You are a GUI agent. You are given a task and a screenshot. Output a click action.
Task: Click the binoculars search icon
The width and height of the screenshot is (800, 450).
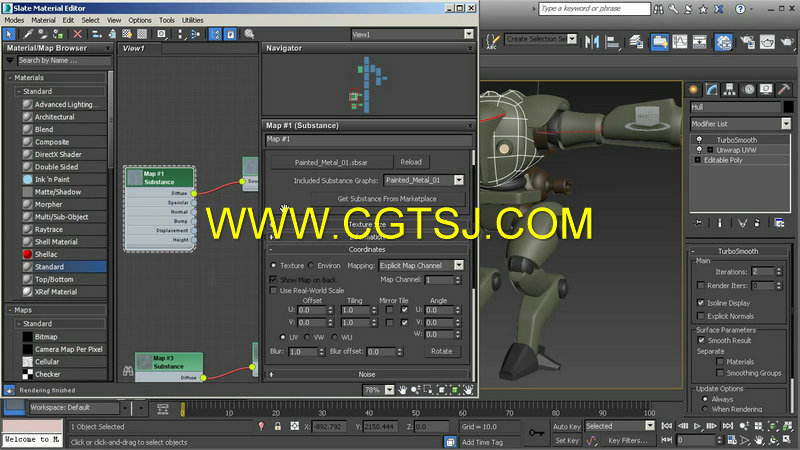[x=659, y=9]
